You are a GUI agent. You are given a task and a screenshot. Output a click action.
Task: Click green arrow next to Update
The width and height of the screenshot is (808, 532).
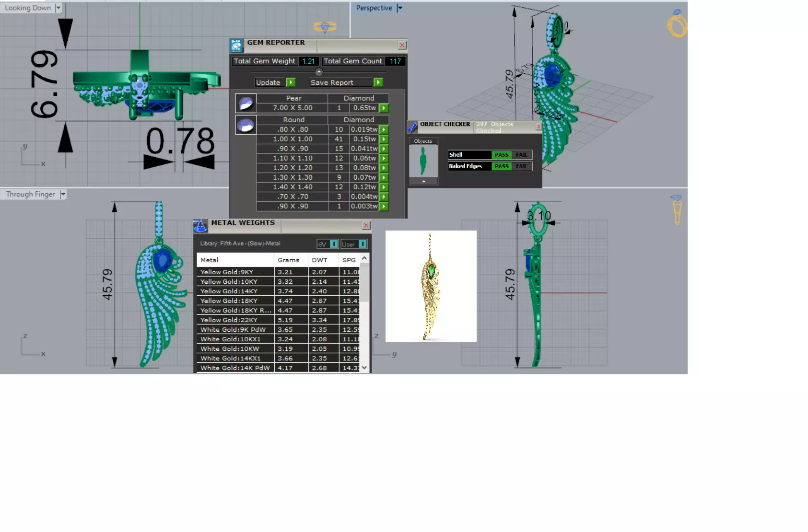(291, 82)
